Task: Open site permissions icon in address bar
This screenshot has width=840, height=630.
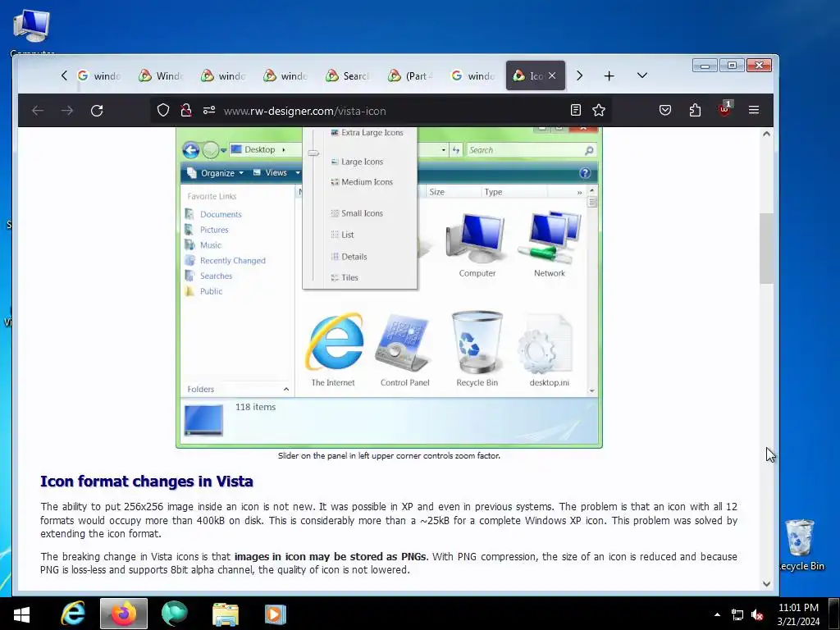Action: (209, 111)
